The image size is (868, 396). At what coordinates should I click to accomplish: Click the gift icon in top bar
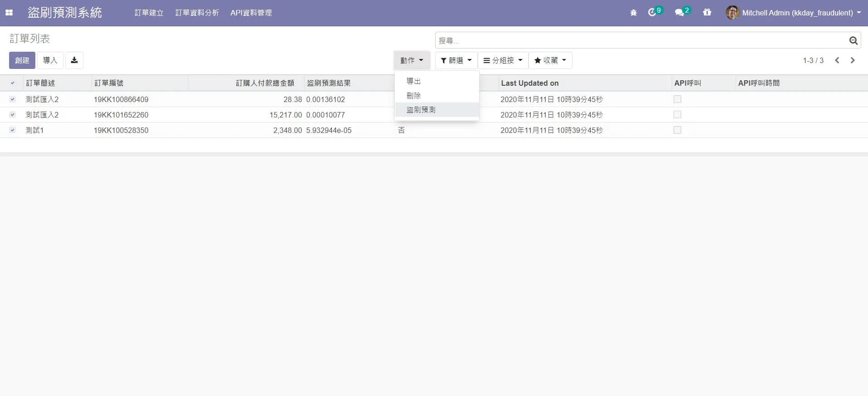pyautogui.click(x=707, y=12)
